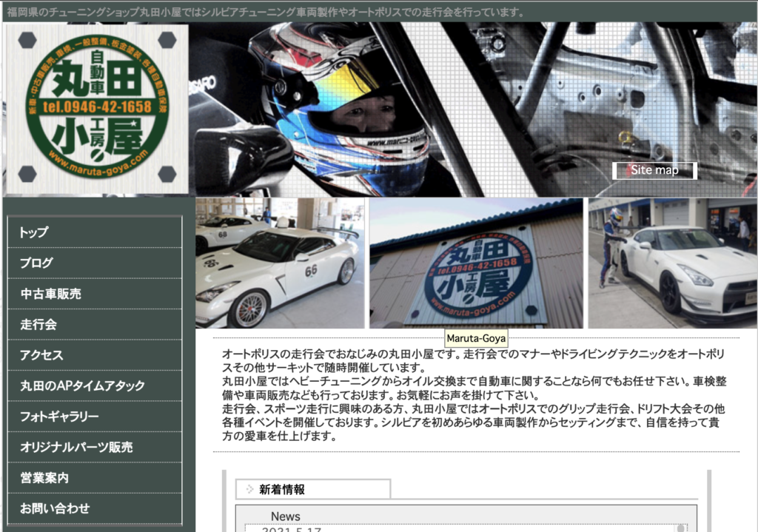Screen dimensions: 758x532
Task: Open the Site map link
Action: (654, 170)
